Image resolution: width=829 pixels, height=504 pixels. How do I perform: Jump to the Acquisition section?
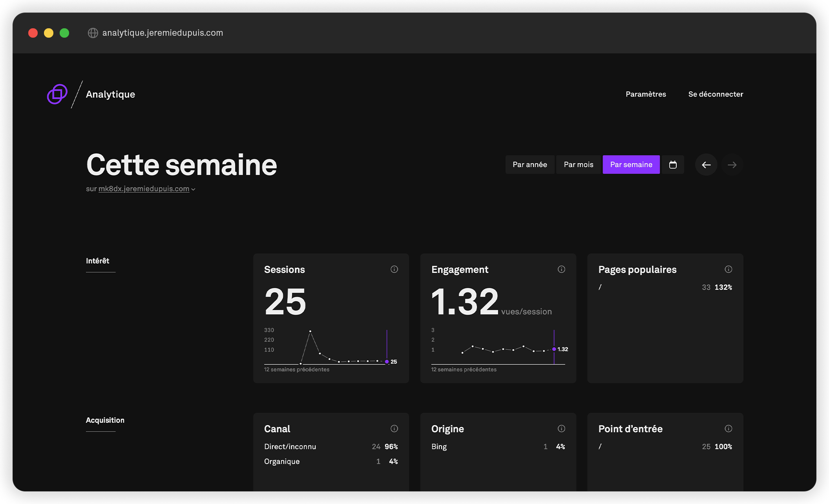pyautogui.click(x=105, y=420)
